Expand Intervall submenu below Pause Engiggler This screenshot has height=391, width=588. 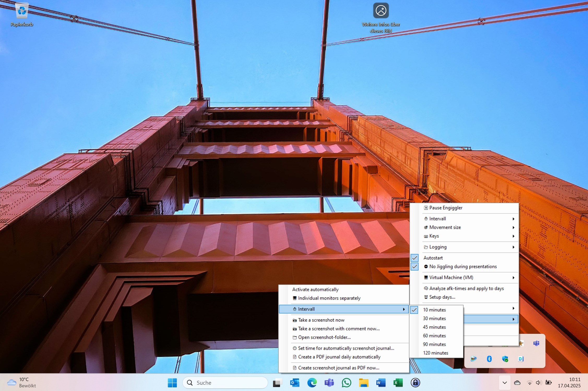pos(464,219)
